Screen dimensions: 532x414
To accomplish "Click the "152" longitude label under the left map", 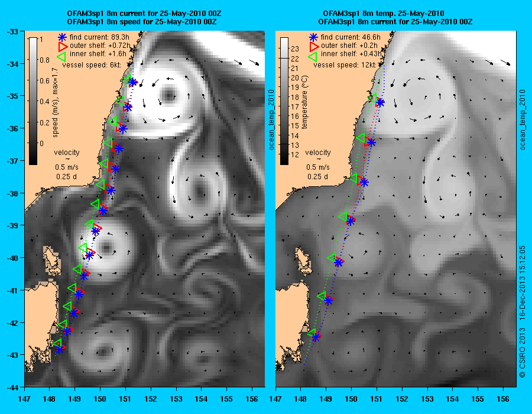I will [x=151, y=399].
